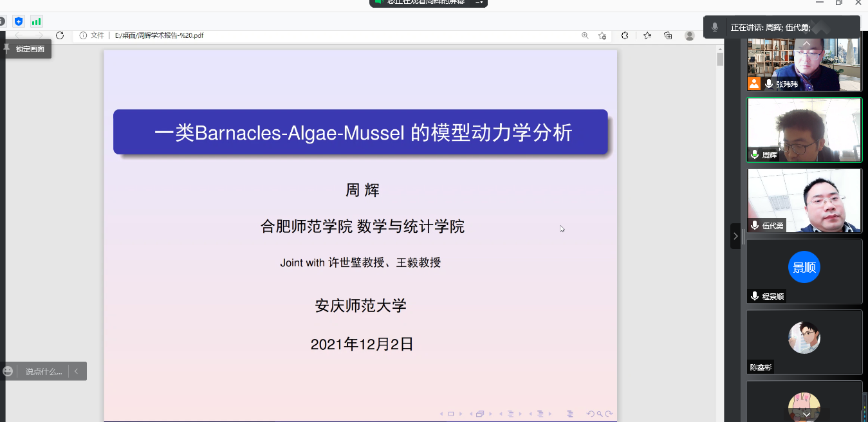Select 伍代勇's video thumbnail

click(x=804, y=200)
